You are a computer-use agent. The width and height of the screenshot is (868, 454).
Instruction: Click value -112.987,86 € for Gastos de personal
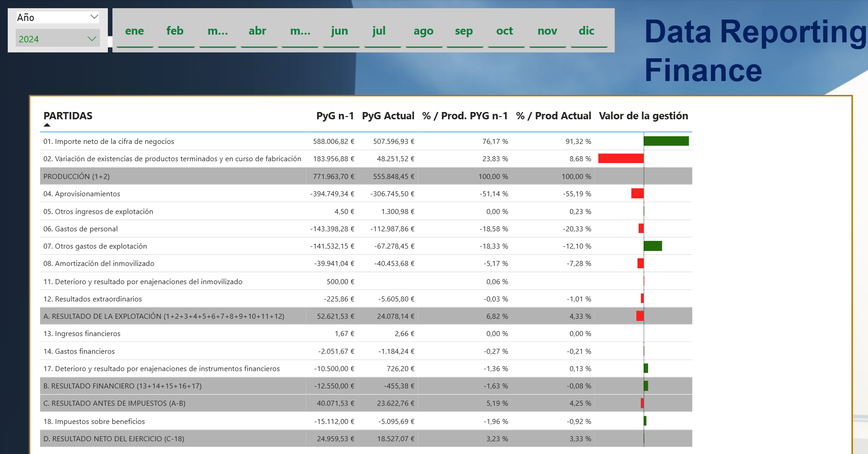392,229
